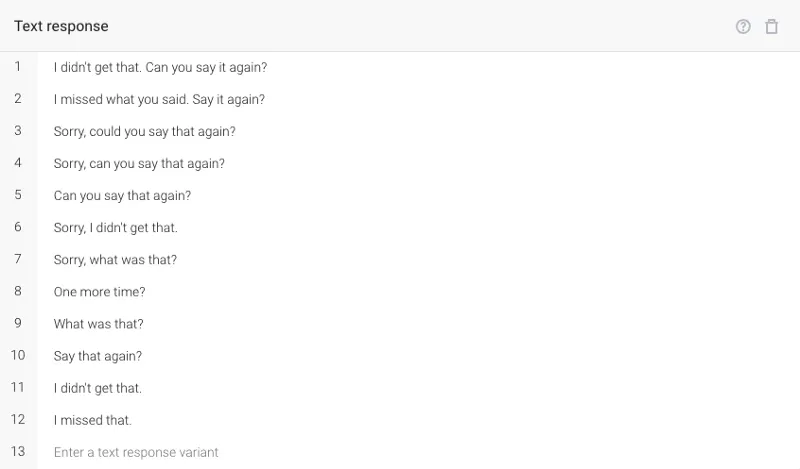Click the help question mark icon
This screenshot has height=469, width=800.
[x=743, y=27]
